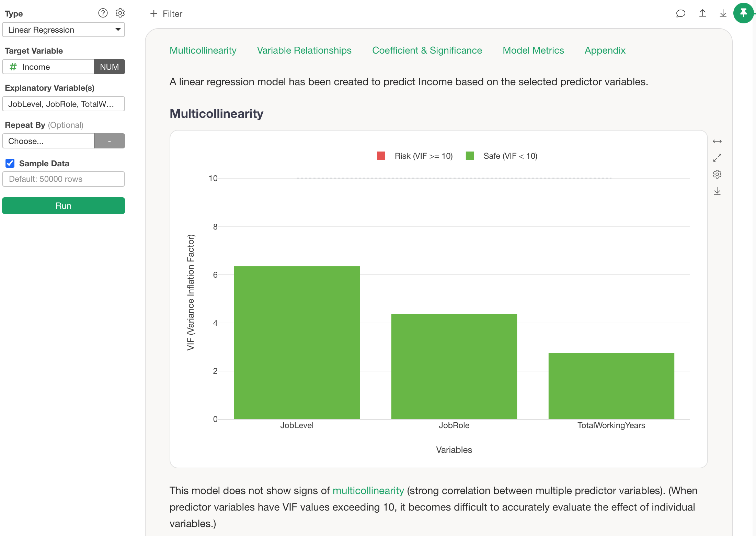Go to the Model Metrics section

[533, 51]
